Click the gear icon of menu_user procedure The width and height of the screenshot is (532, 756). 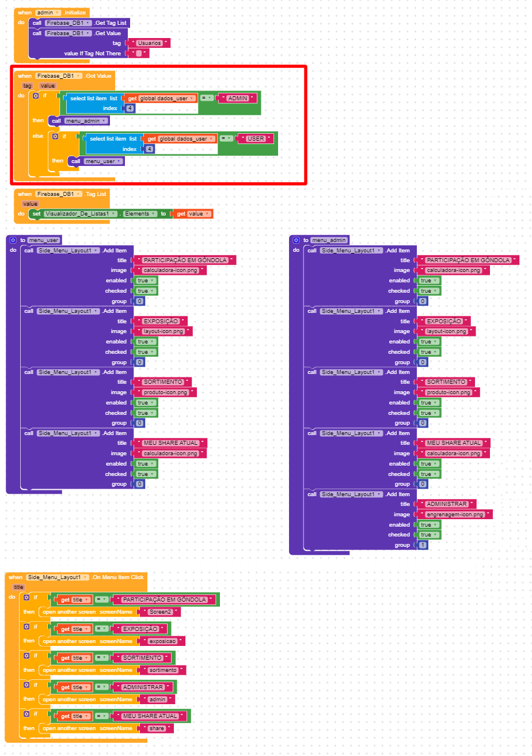(x=13, y=240)
